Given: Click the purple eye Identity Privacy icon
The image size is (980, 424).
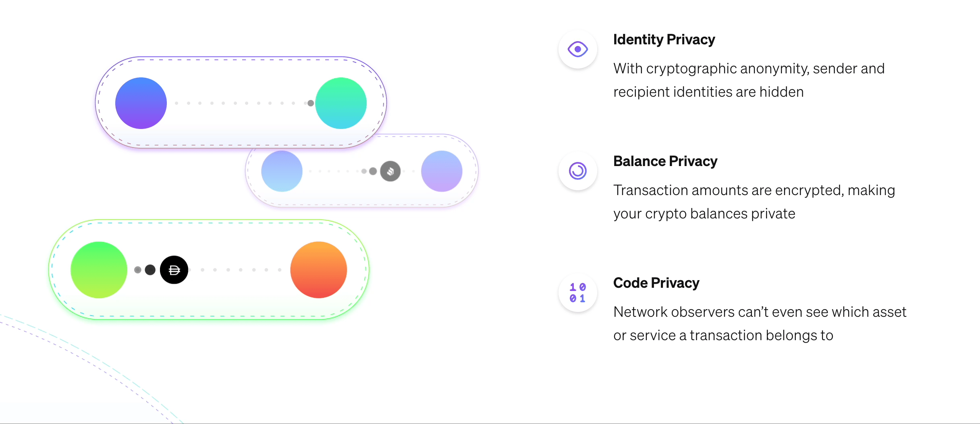Looking at the screenshot, I should (x=577, y=49).
